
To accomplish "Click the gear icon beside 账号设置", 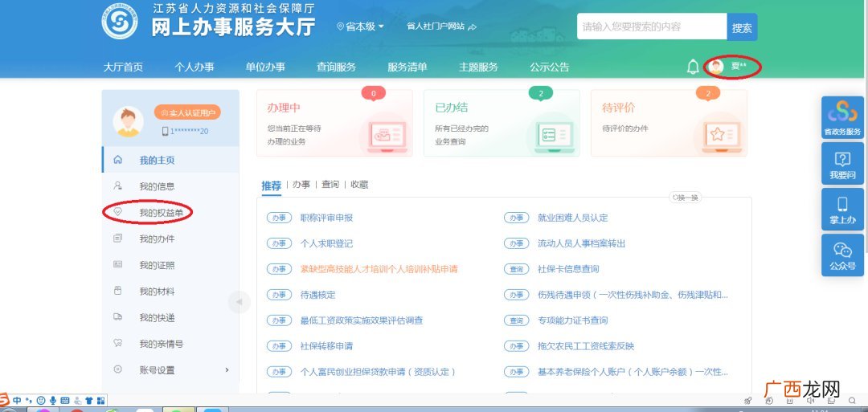I will [x=117, y=369].
